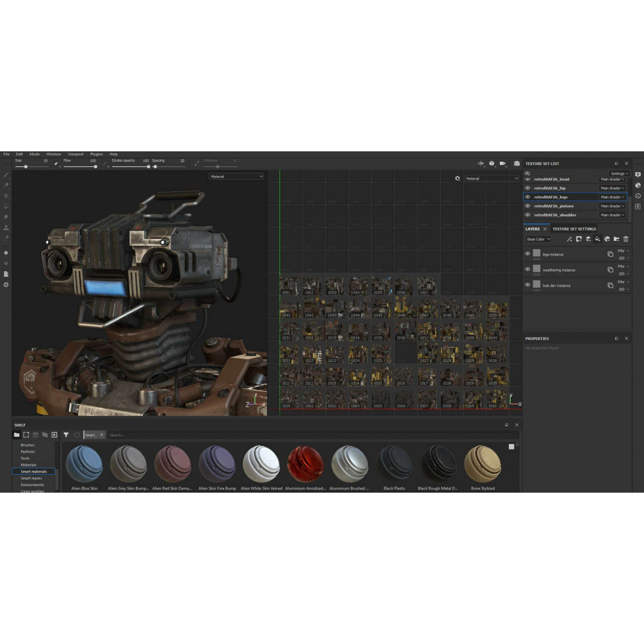644x644 pixels.
Task: Open the History icon in right sidebar
Action: (638, 196)
